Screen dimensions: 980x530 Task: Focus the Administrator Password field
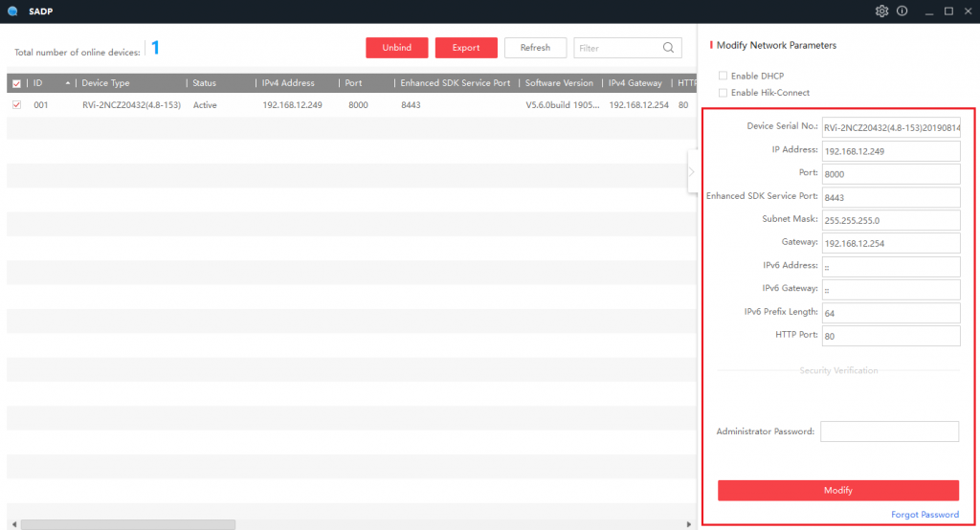click(889, 431)
